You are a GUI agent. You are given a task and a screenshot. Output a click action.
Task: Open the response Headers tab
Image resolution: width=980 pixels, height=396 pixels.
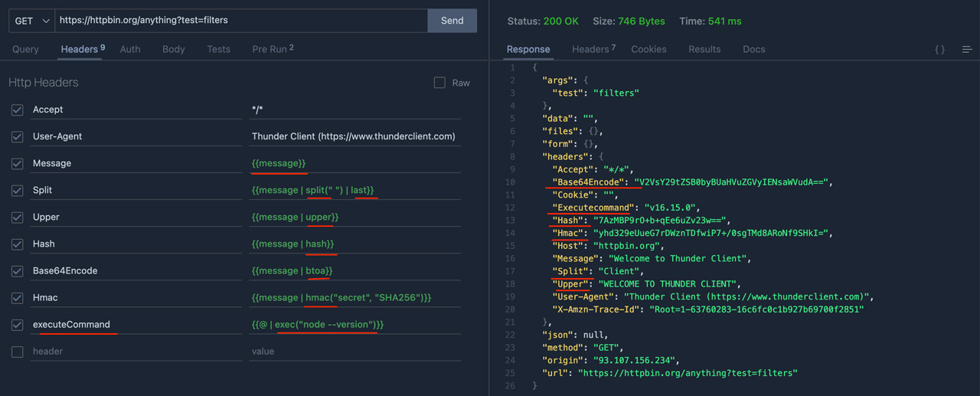click(593, 49)
